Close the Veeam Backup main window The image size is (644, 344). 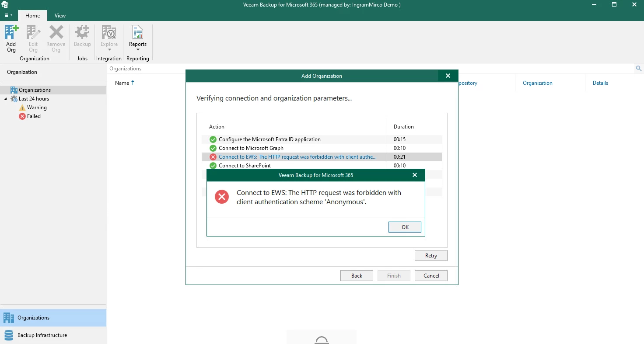click(634, 5)
